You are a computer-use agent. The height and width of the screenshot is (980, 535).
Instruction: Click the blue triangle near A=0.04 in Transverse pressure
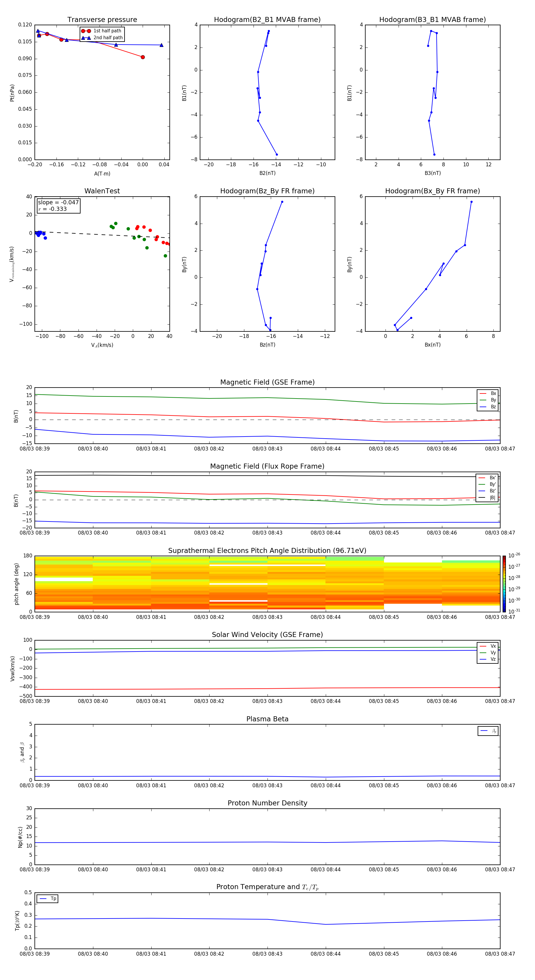(161, 45)
